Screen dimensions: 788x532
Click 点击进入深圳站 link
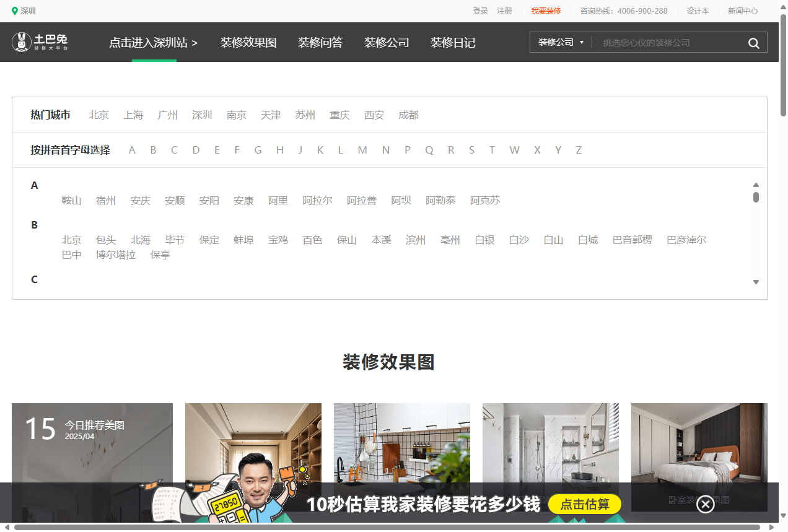[x=153, y=43]
